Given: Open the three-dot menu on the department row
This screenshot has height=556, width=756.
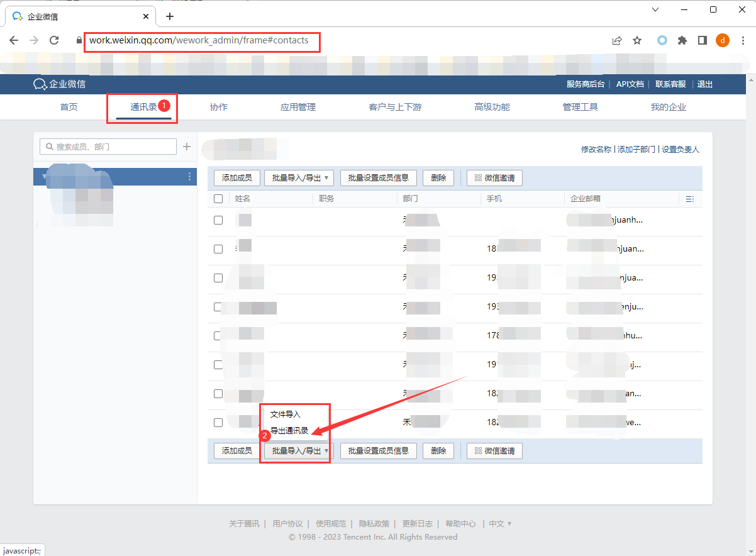Looking at the screenshot, I should point(189,177).
